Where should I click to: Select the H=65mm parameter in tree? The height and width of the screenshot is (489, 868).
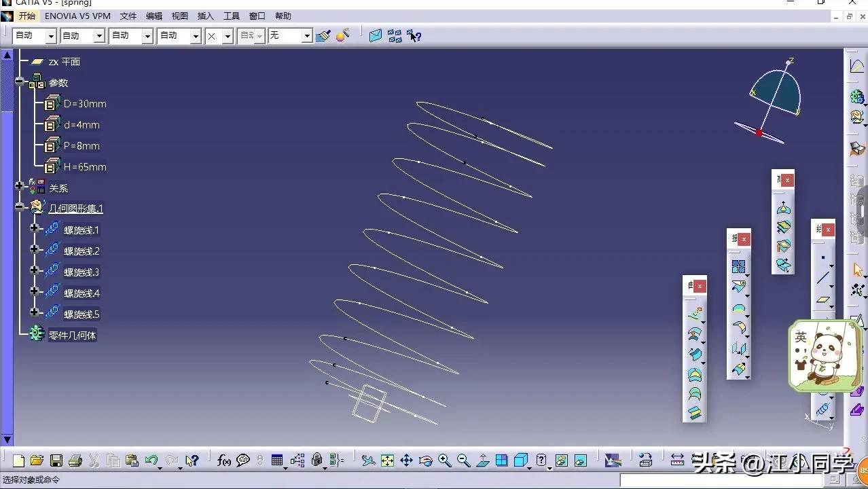85,167
